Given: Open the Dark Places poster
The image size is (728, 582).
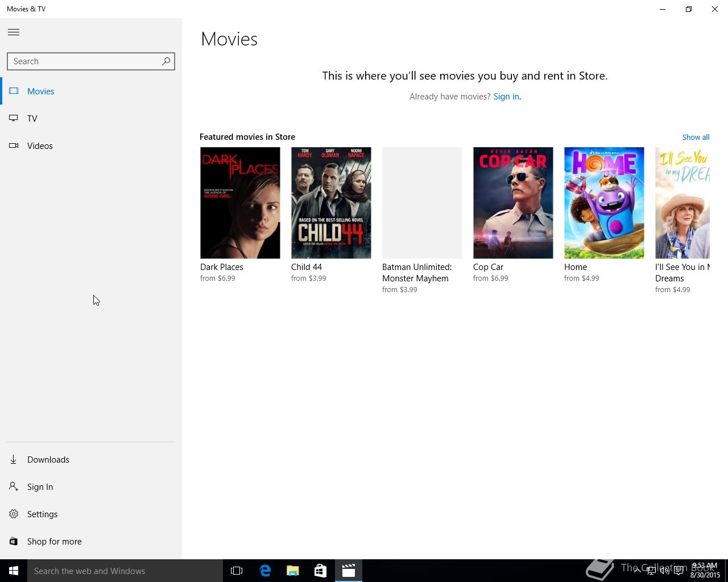Looking at the screenshot, I should tap(240, 203).
